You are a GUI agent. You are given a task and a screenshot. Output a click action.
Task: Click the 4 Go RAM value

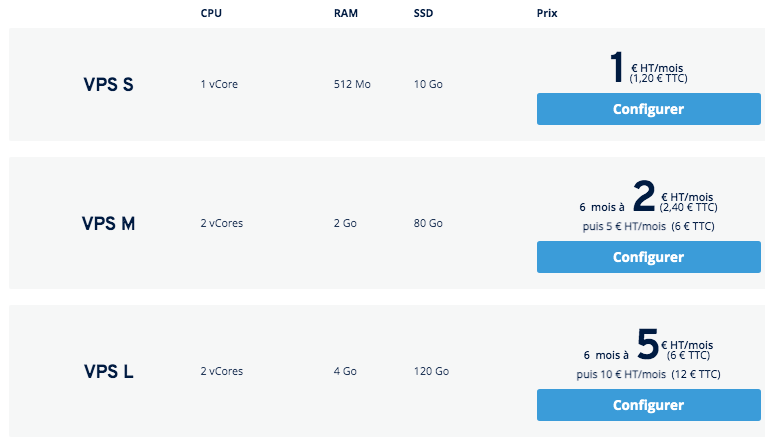pos(345,371)
